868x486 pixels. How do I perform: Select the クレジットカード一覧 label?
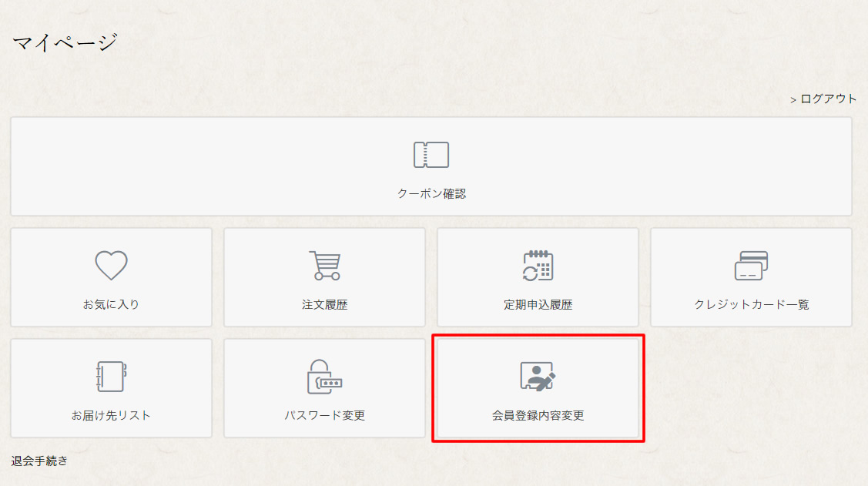coord(751,304)
